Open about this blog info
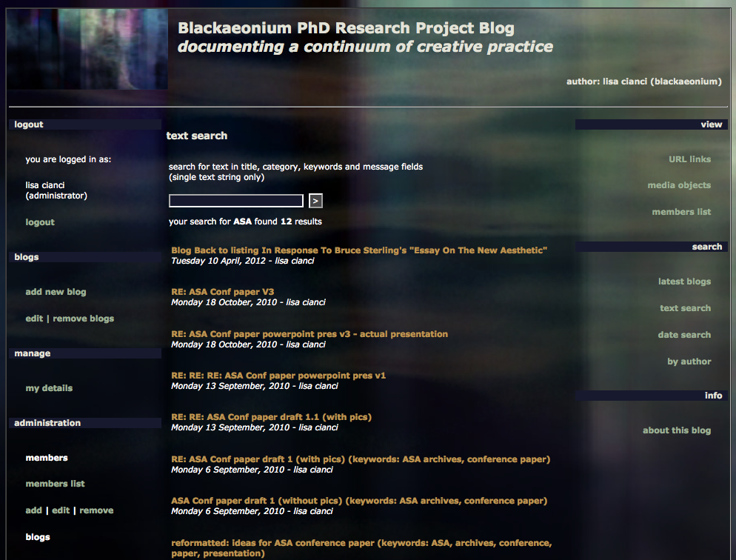 coord(676,430)
